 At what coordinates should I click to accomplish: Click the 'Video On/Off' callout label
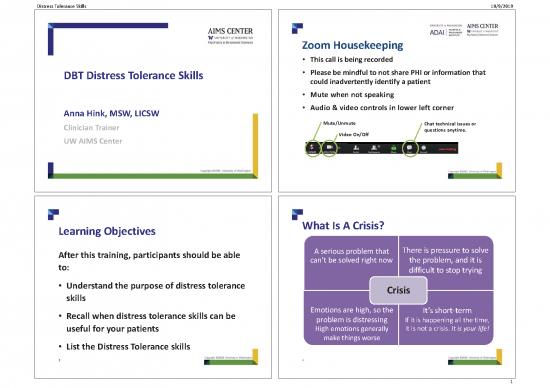354,134
